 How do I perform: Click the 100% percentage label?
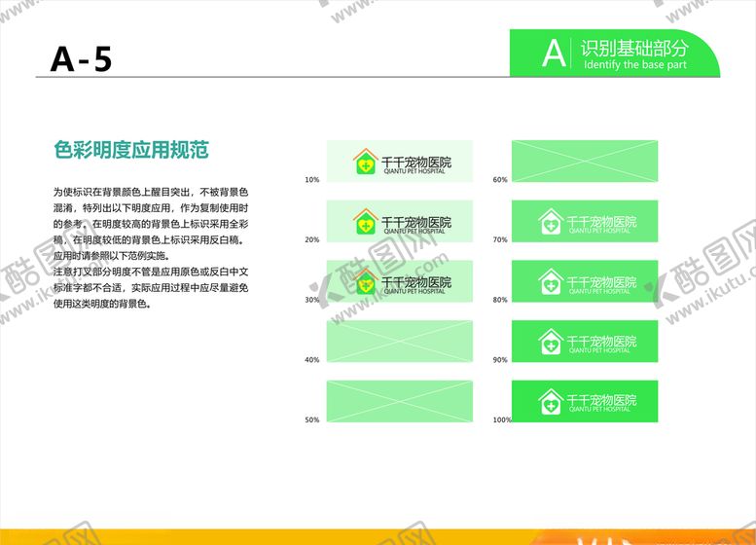pyautogui.click(x=502, y=420)
